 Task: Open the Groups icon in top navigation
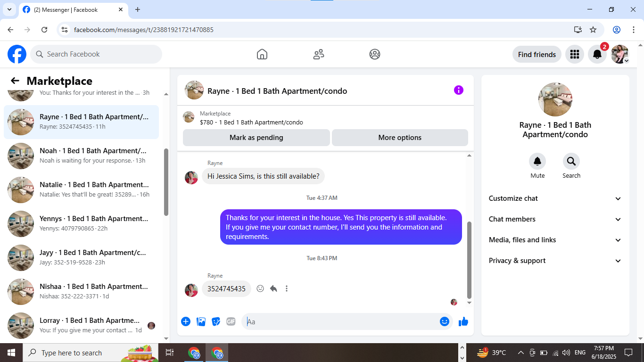pyautogui.click(x=375, y=54)
